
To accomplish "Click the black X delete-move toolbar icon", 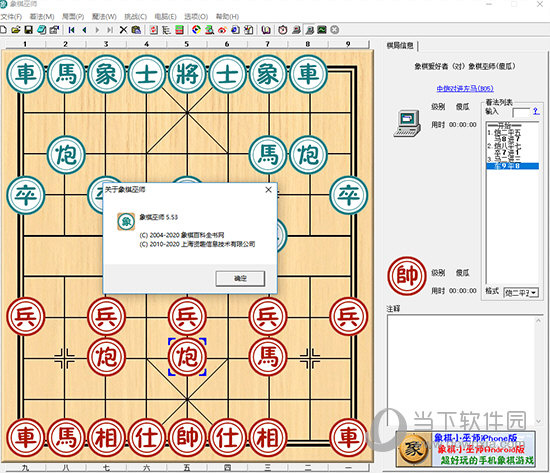I will click(x=123, y=30).
